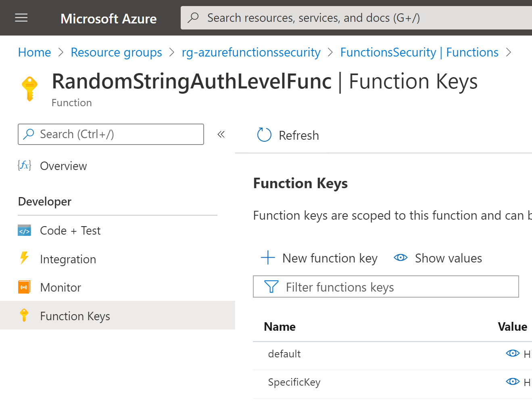The height and width of the screenshot is (403, 532).
Task: Click the orange Monitor icon
Action: 24,287
